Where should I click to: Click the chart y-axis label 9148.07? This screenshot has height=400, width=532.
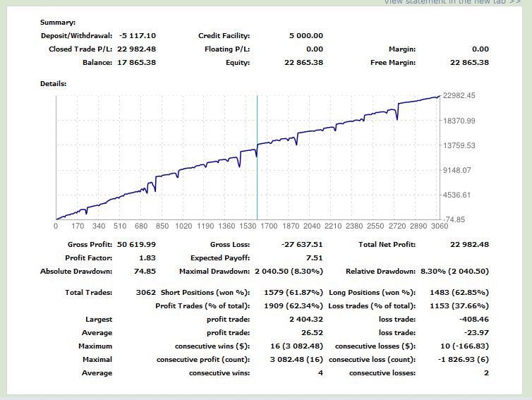(457, 170)
